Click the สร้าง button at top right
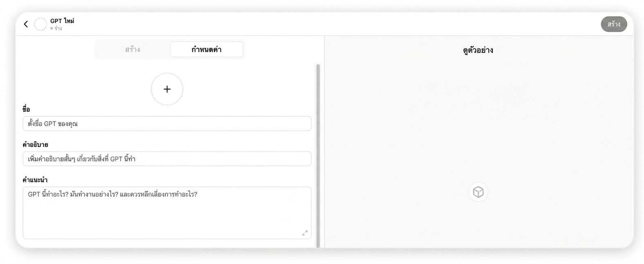Viewport: 644px width, 264px height. (x=614, y=24)
